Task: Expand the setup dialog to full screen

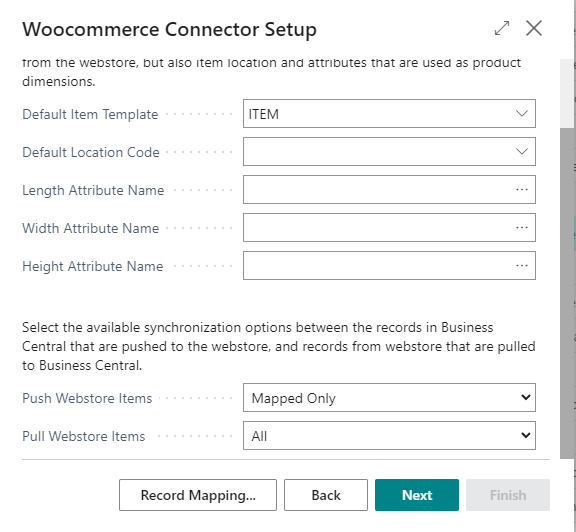Action: [502, 28]
